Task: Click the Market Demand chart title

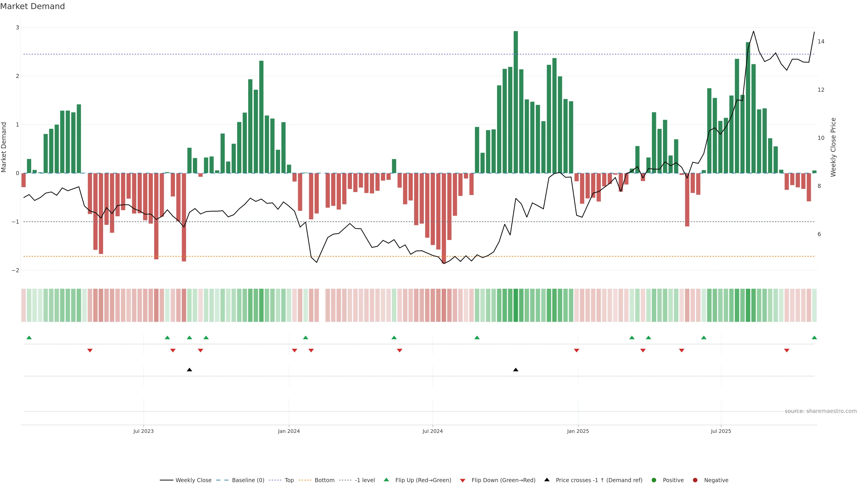Action: point(32,6)
